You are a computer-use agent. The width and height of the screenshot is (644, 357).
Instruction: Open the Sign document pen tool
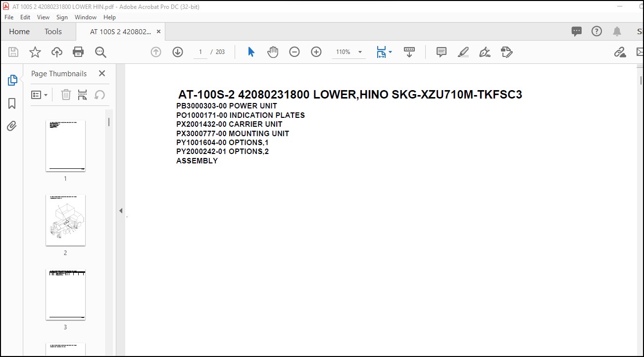click(x=485, y=52)
